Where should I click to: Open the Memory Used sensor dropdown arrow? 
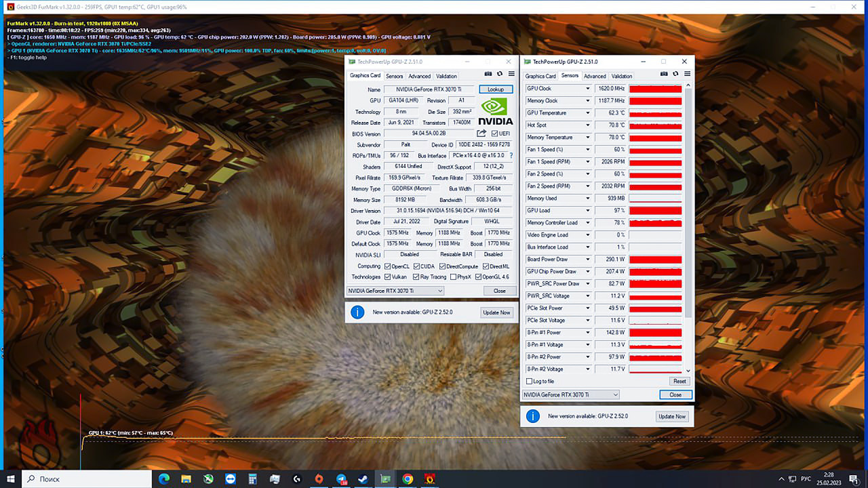[x=588, y=199]
